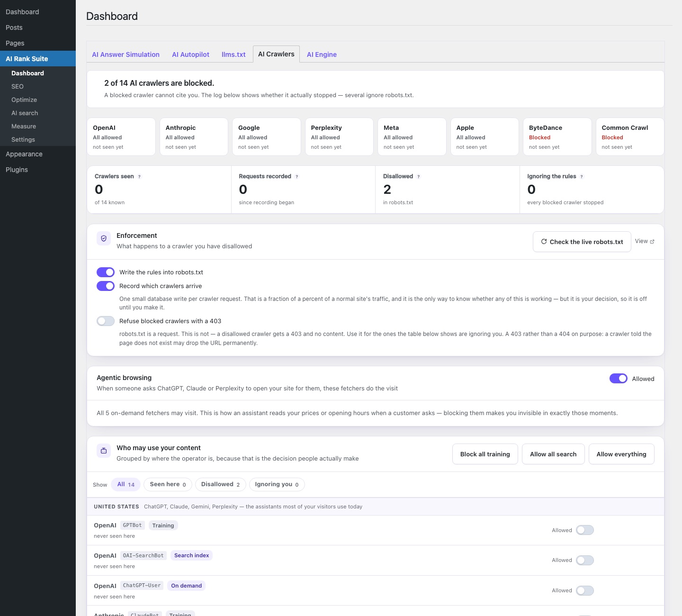Open the Settings submenu item

point(38,139)
